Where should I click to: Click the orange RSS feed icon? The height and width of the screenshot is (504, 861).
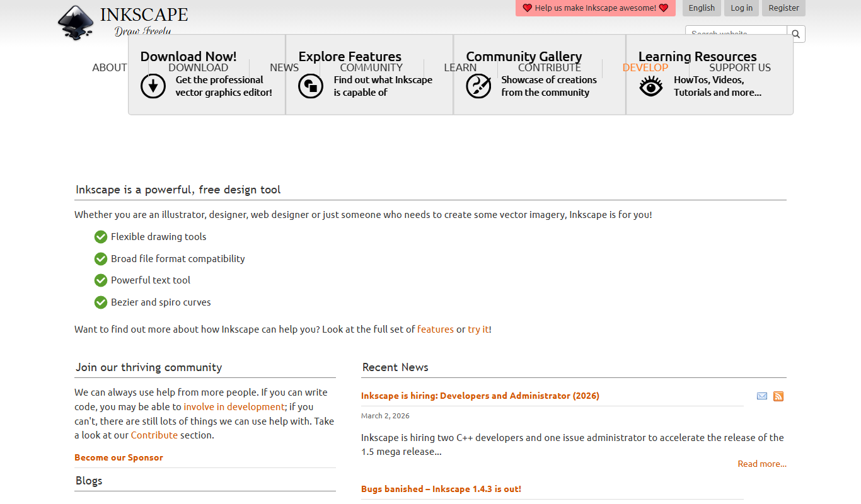(778, 396)
